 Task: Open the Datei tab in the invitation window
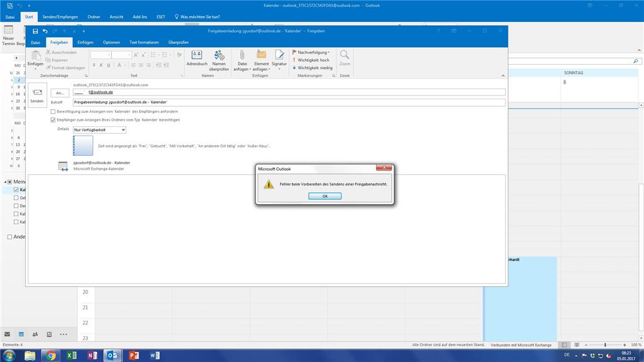[x=36, y=42]
